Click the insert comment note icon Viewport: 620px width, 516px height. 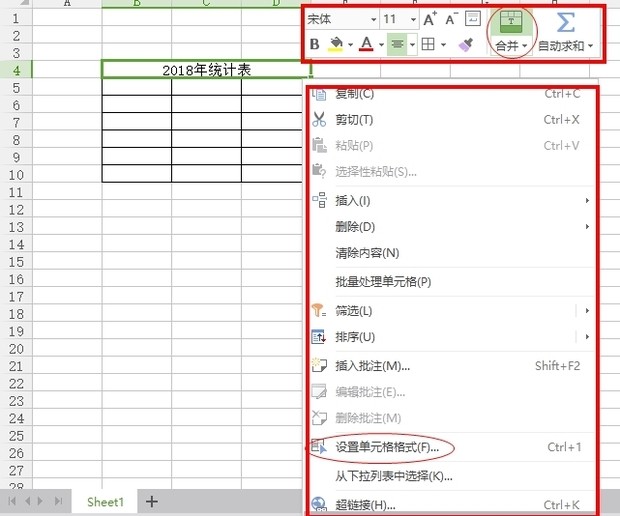[x=319, y=365]
